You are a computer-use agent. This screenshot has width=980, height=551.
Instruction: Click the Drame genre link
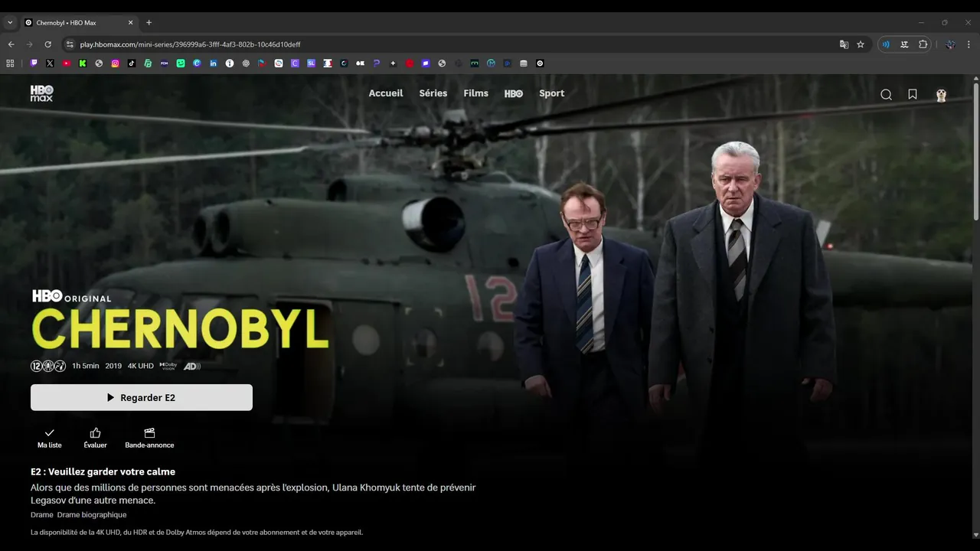point(41,514)
